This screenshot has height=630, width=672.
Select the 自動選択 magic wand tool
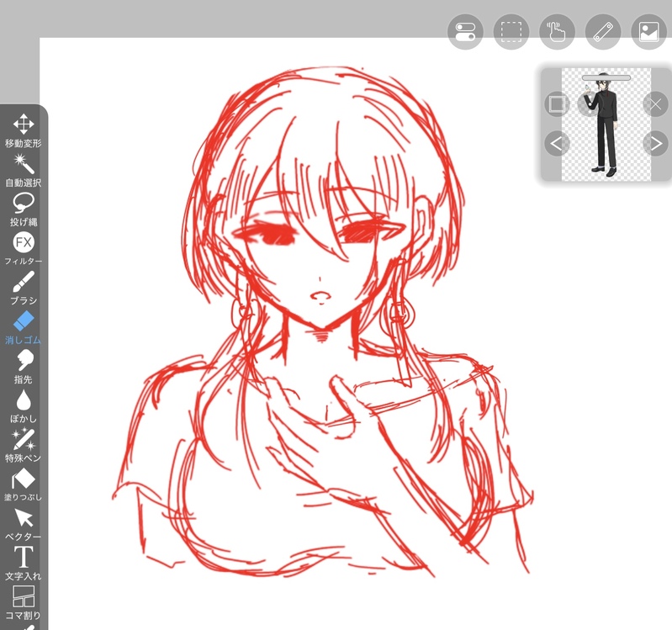24,171
